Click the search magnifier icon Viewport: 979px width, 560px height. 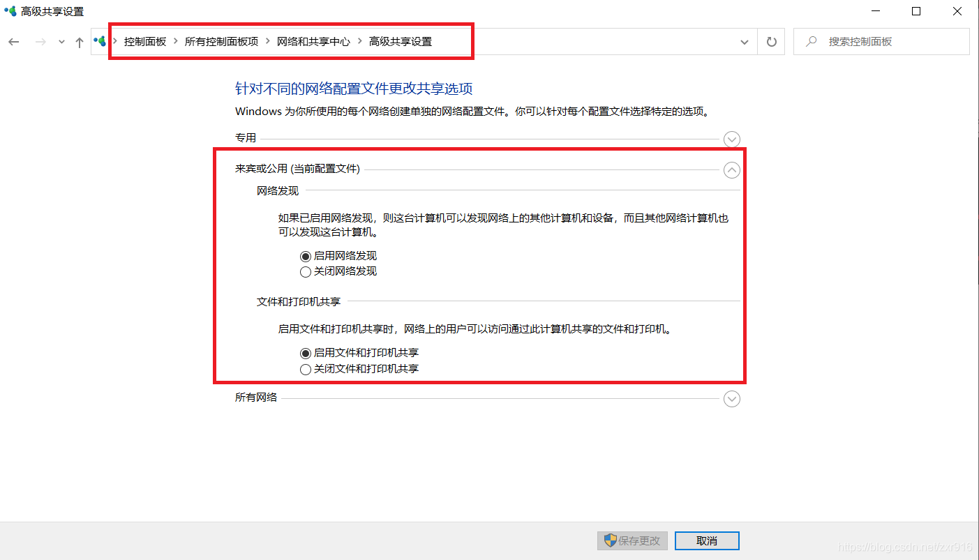click(809, 41)
